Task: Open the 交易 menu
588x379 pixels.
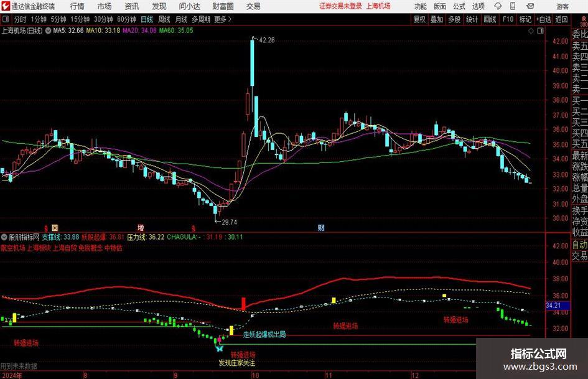Action: pyautogui.click(x=253, y=6)
